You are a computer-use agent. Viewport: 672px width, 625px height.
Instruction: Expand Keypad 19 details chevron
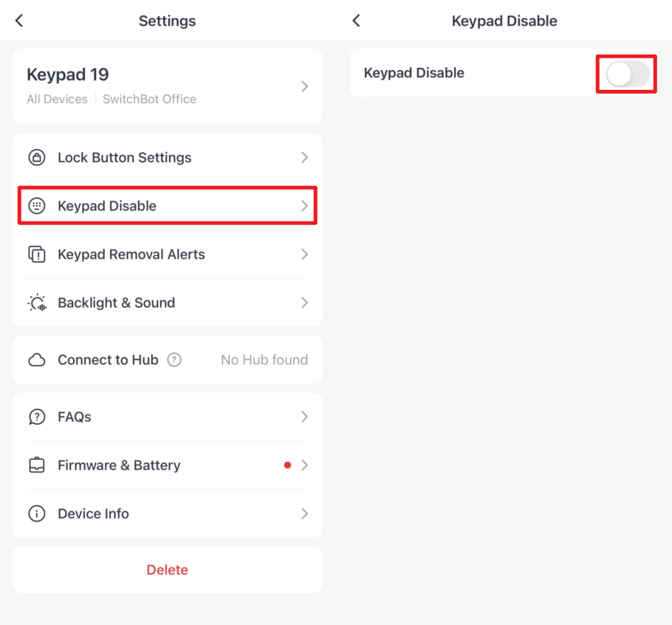tap(304, 86)
